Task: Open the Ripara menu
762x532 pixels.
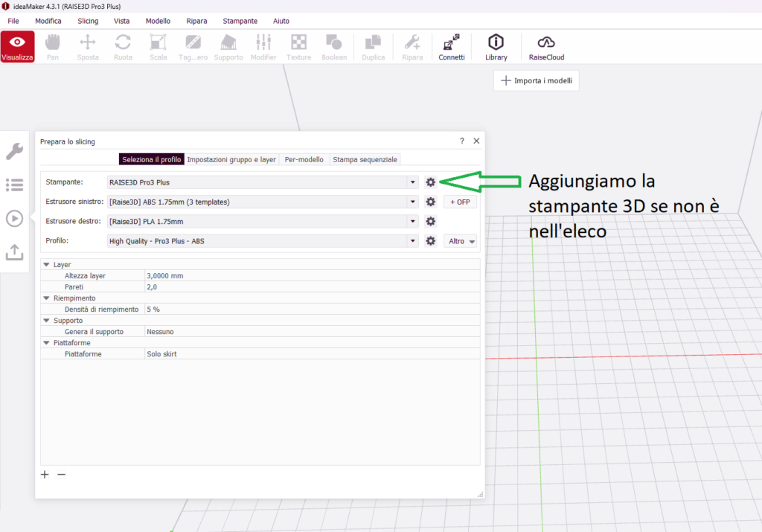Action: (196, 21)
